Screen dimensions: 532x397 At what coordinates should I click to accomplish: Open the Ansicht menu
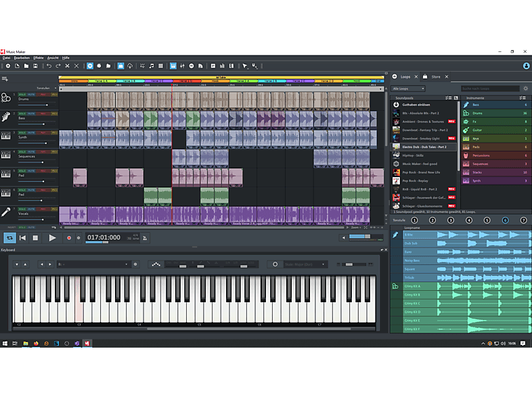point(53,58)
